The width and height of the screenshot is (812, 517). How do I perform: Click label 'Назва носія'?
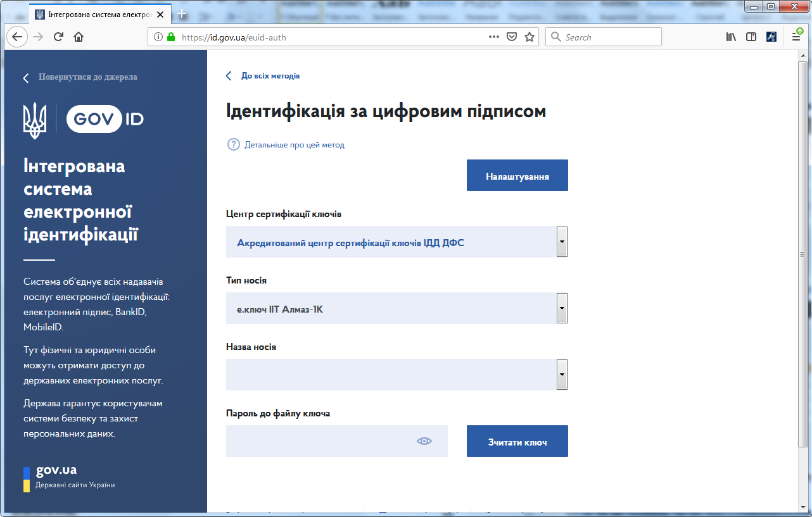tap(251, 347)
